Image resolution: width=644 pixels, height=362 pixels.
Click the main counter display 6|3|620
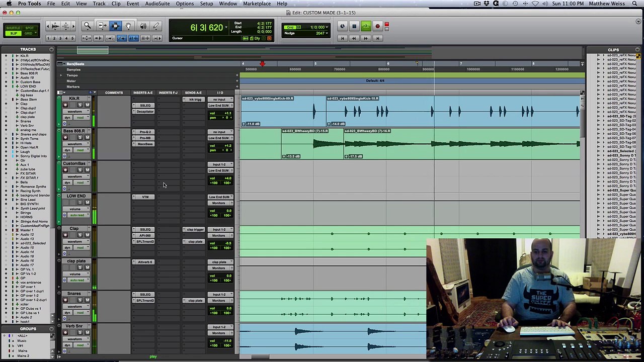206,28
